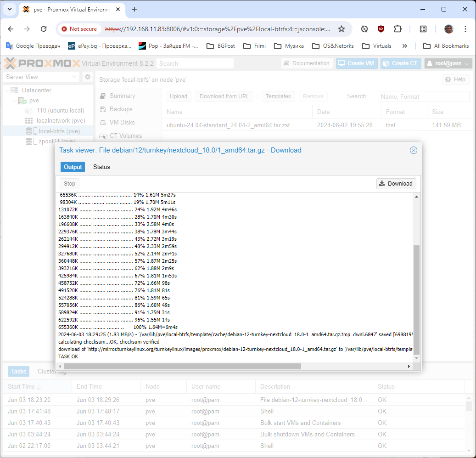Open the Chrome profile avatar
The width and height of the screenshot is (476, 458).
tap(448, 29)
